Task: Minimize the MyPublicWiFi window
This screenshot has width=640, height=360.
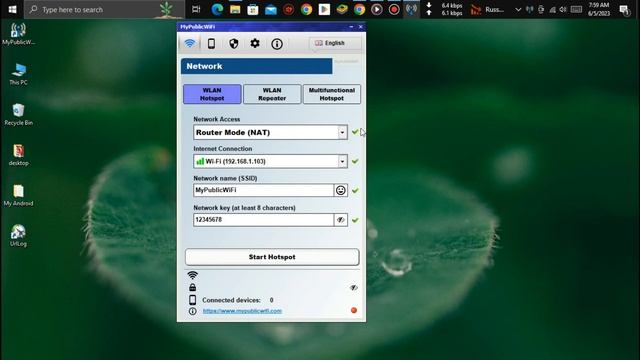Action: (x=351, y=27)
